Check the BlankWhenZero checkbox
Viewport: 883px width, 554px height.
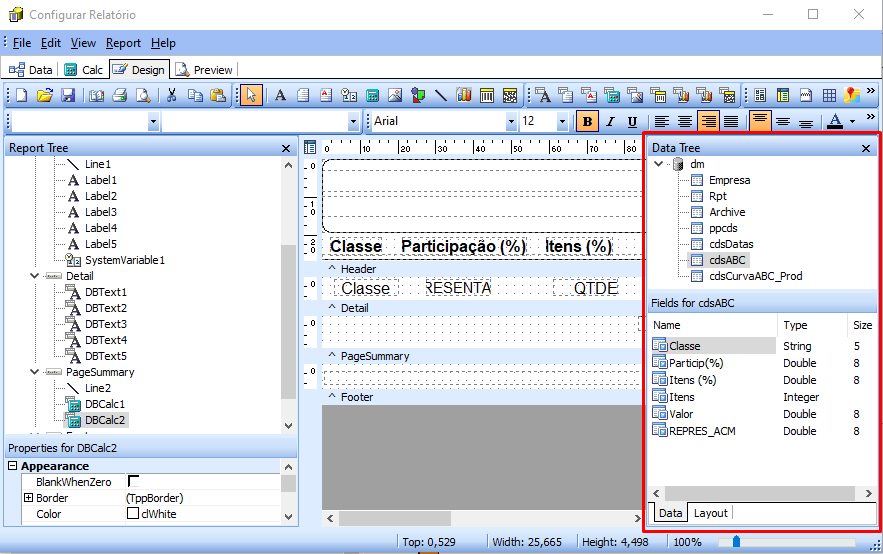pyautogui.click(x=133, y=481)
